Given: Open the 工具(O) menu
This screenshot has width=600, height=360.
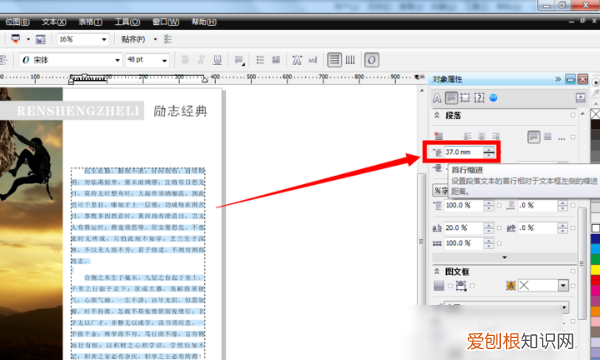Looking at the screenshot, I should [127, 22].
